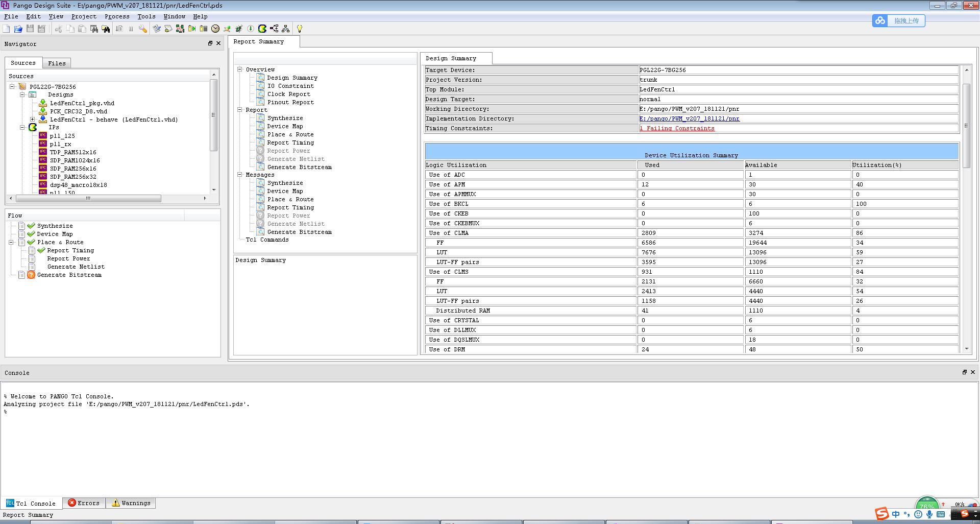Screen dimensions: 980x524
Task: Switch to the Errors console tab
Action: 84,503
